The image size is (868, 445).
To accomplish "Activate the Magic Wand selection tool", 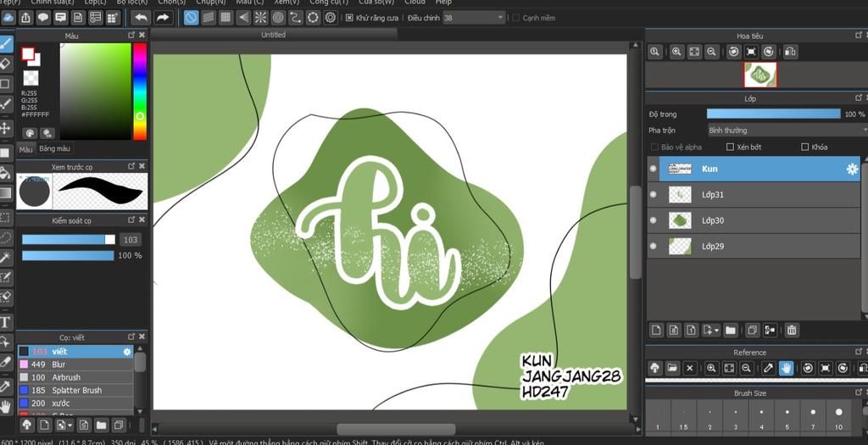I will pyautogui.click(x=6, y=256).
